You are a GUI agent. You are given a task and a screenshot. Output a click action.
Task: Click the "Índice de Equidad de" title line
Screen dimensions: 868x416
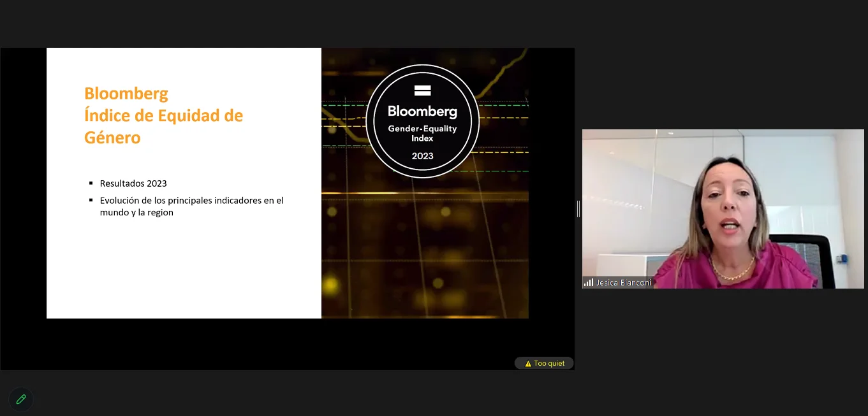(163, 115)
